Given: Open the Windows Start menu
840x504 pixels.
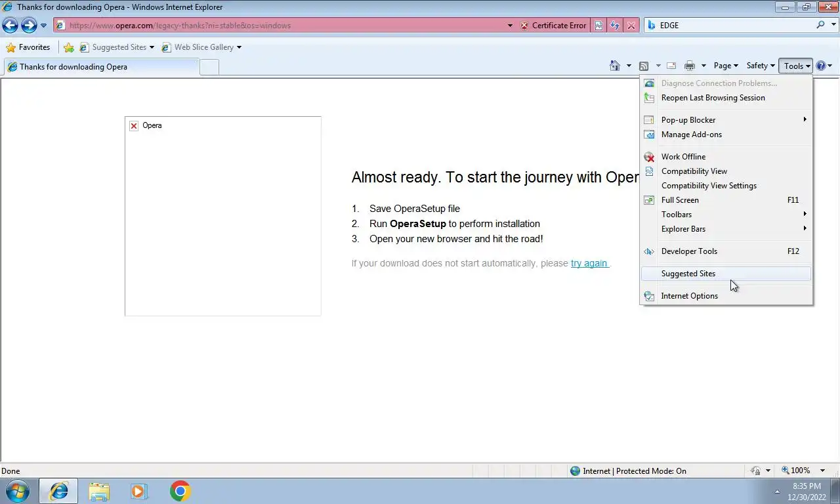Looking at the screenshot, I should 17,491.
